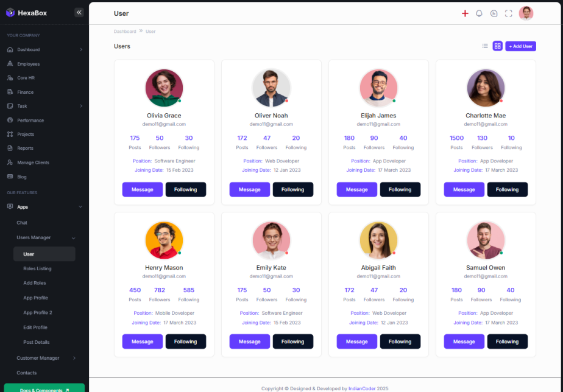Click the Performance sidebar icon
Image resolution: width=563 pixels, height=392 pixels.
click(x=10, y=120)
